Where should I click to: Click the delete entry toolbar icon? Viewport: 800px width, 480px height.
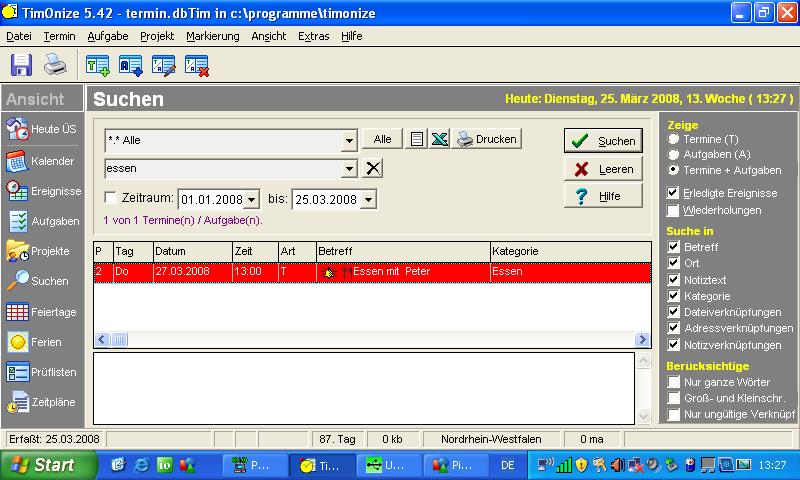point(197,66)
